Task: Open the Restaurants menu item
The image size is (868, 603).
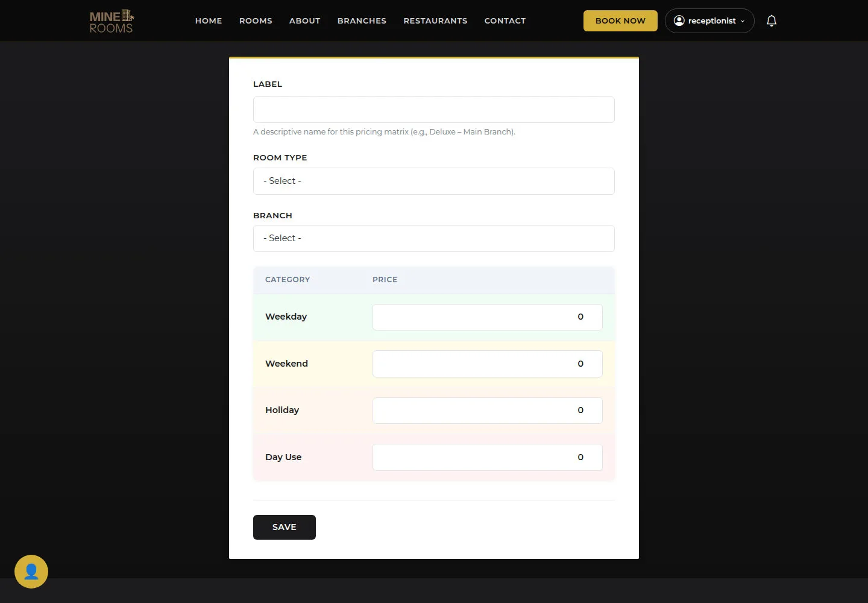Action: pos(435,21)
